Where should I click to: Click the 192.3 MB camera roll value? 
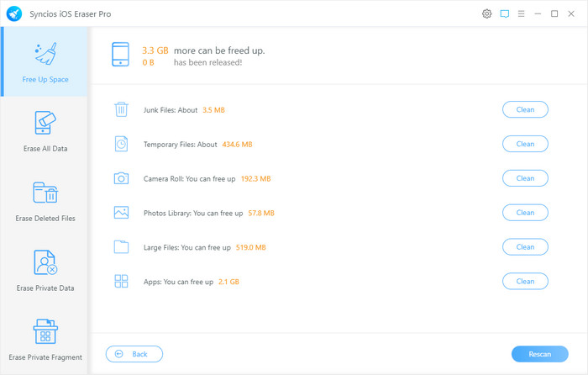255,179
